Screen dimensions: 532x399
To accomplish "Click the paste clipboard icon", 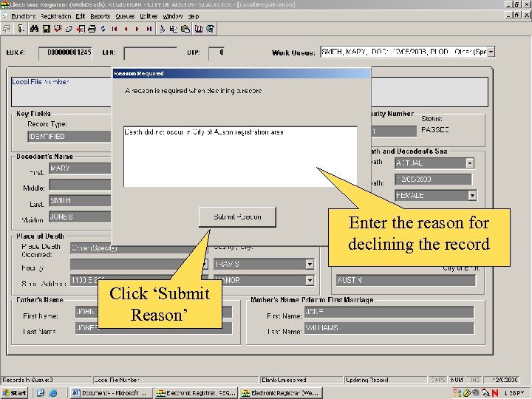I will 185,29.
